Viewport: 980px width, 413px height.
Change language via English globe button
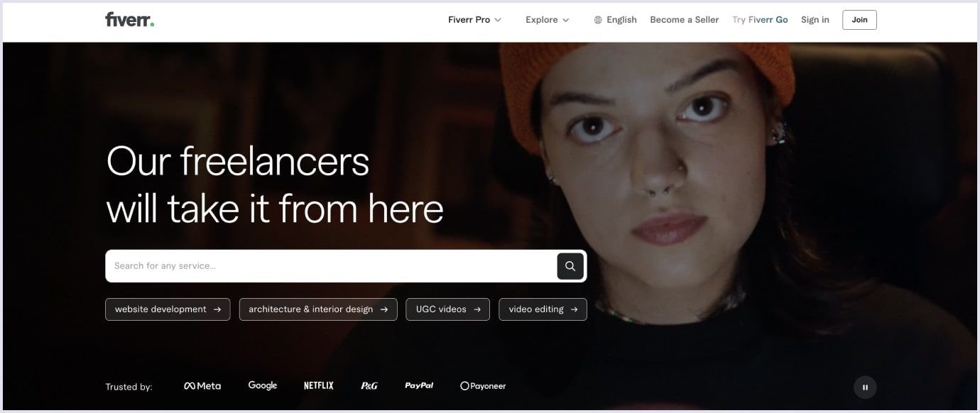point(615,20)
